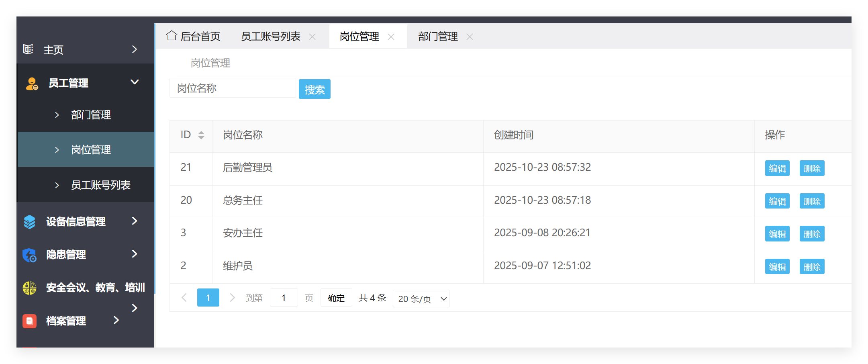Click the 搜索 search button
Viewport: 868px width, 364px height.
(315, 89)
